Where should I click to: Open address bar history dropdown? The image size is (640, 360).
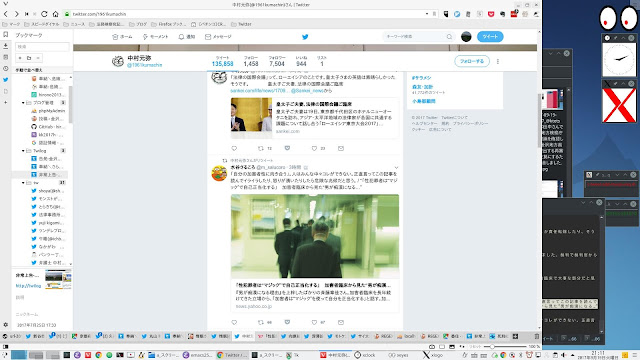coord(427,14)
